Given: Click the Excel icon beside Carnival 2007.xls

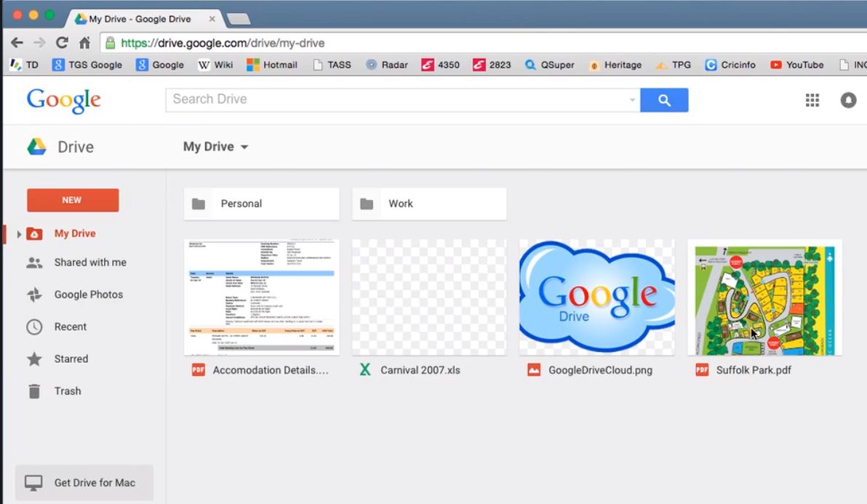Looking at the screenshot, I should 365,369.
